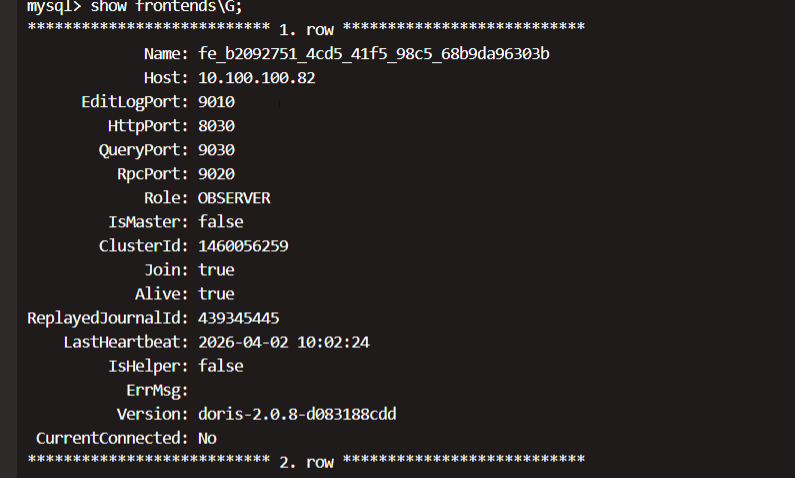
Task: Click the frontend name fe_b2092751 value
Action: (x=374, y=53)
